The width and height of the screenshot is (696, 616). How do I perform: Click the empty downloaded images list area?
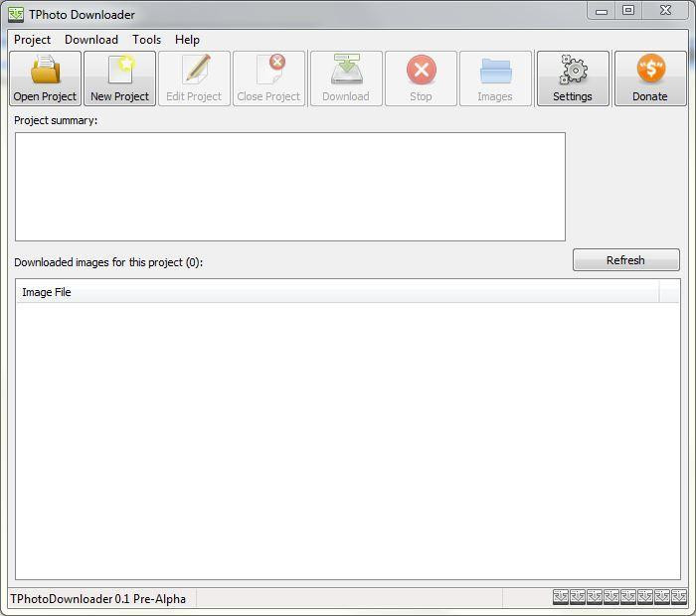348,440
